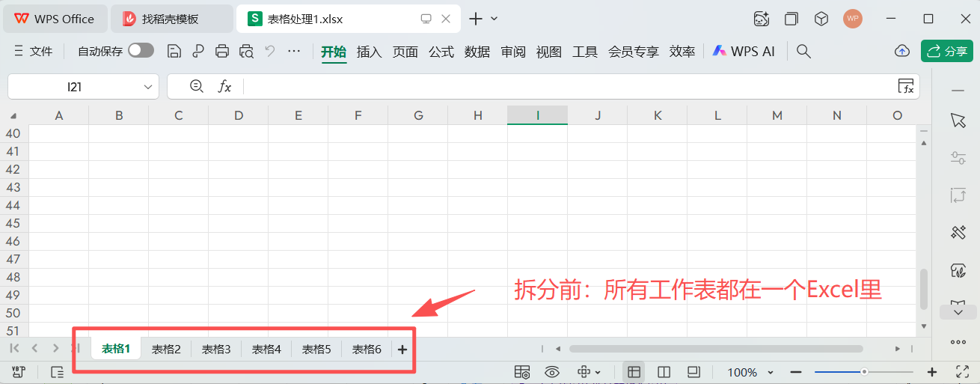
Task: Open the Name Box dropdown arrow
Action: [147, 87]
